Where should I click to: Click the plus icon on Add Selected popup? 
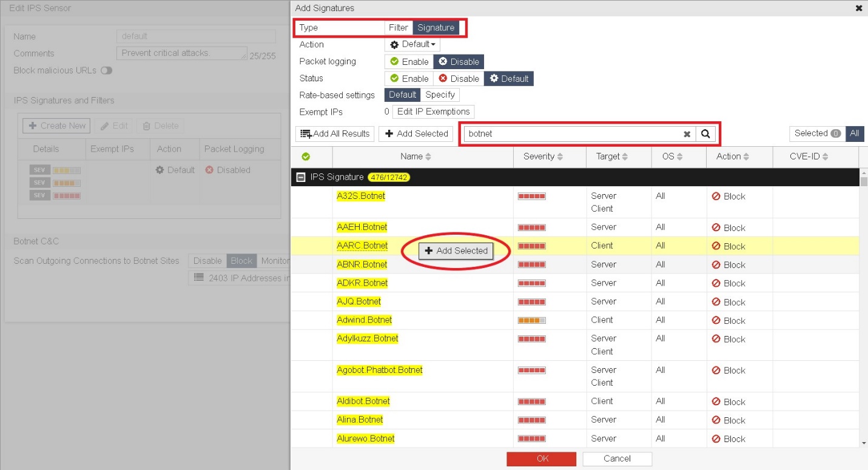click(428, 250)
